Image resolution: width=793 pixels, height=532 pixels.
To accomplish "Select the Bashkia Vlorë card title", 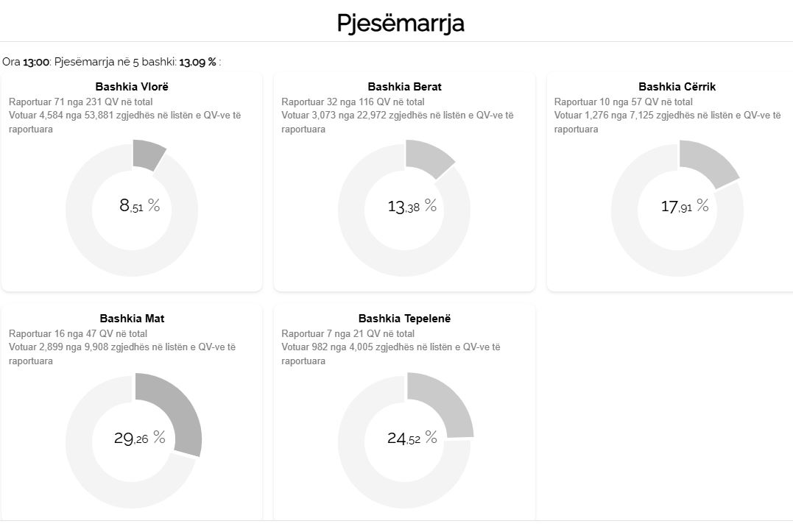I will pyautogui.click(x=132, y=87).
